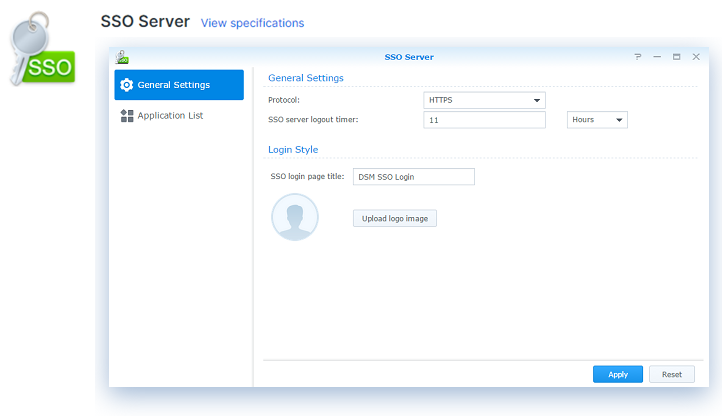Close the SSO Server window
Image resolution: width=725 pixels, height=416 pixels.
pos(696,57)
